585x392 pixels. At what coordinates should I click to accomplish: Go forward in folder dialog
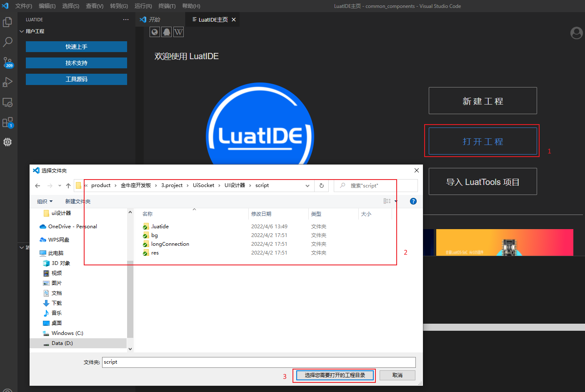50,186
